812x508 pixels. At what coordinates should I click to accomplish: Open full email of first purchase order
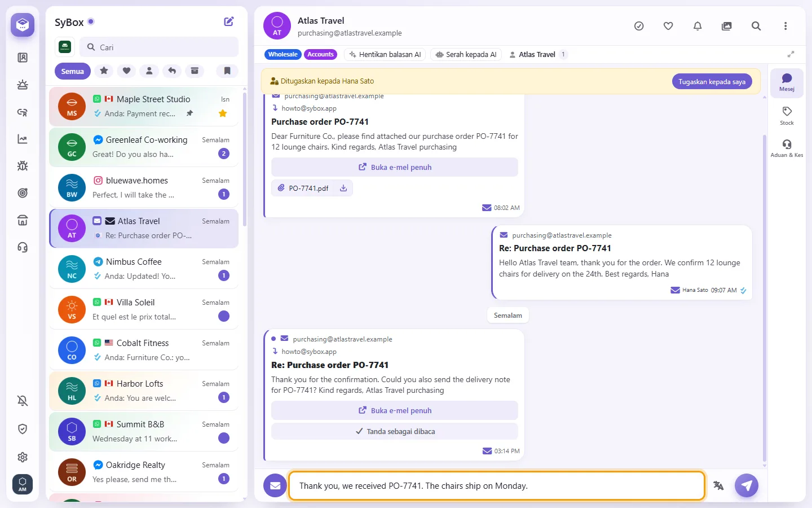[395, 167]
